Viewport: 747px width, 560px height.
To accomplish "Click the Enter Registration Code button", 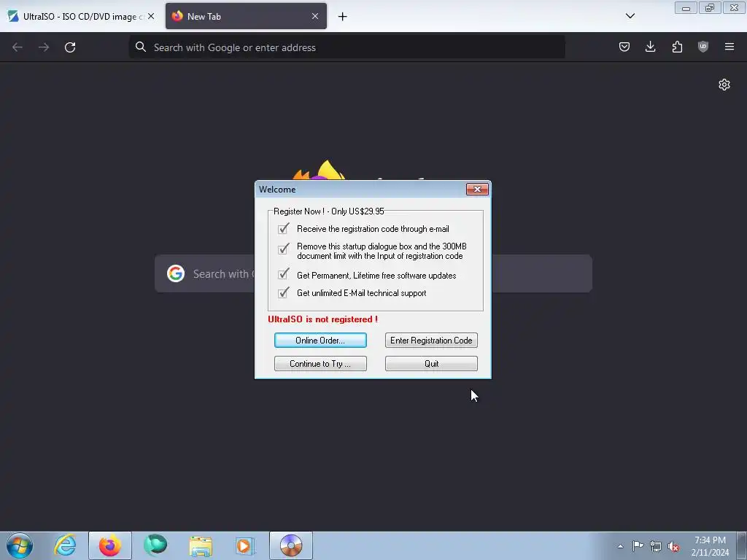I will coord(431,340).
